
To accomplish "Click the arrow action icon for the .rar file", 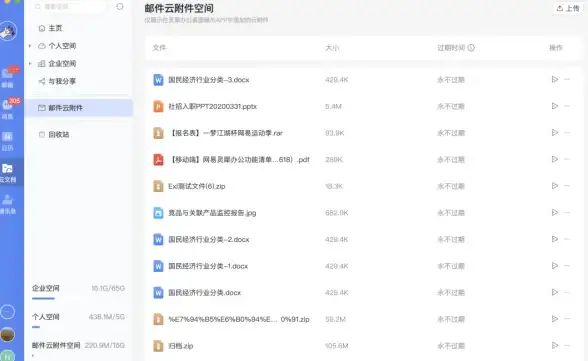I will (x=555, y=133).
